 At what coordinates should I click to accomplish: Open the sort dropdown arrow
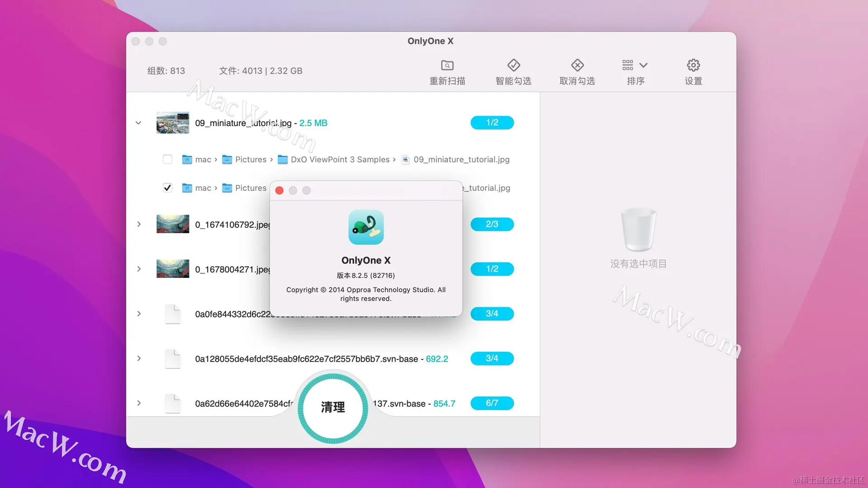tap(643, 65)
